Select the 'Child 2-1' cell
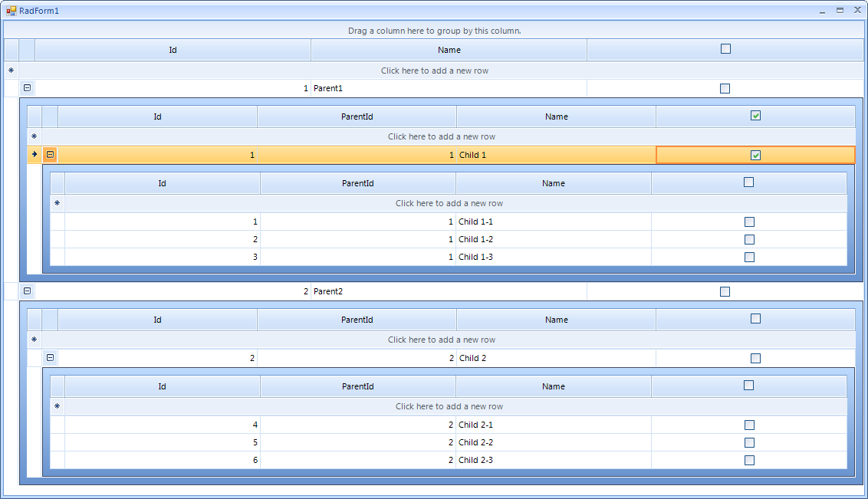 click(554, 425)
